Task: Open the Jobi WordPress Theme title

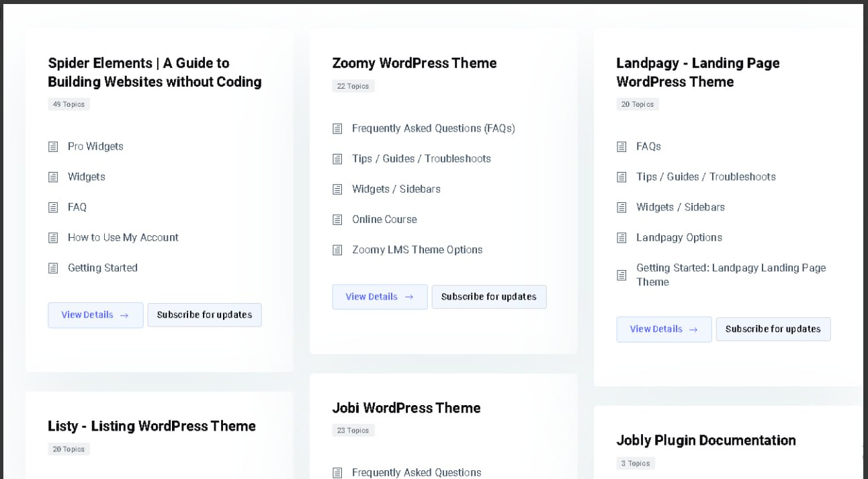Action: (406, 408)
